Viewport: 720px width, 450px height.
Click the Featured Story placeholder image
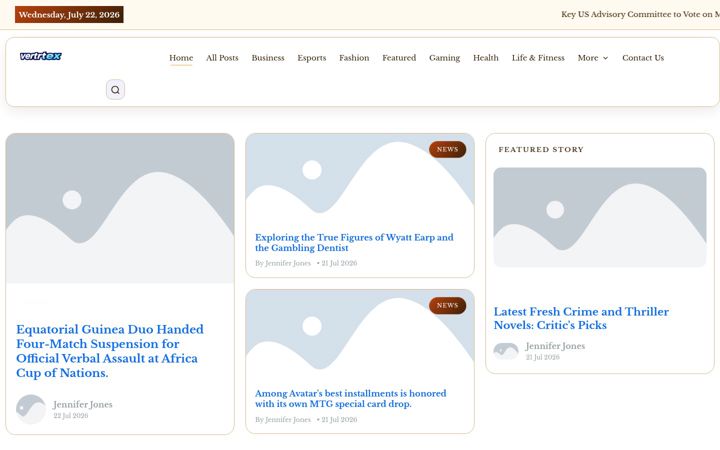600,217
